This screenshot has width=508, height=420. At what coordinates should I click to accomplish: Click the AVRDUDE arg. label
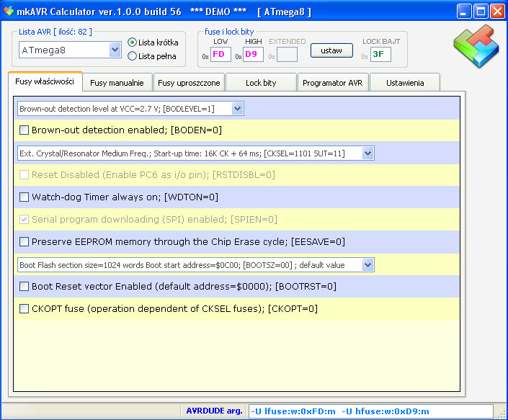[214, 411]
